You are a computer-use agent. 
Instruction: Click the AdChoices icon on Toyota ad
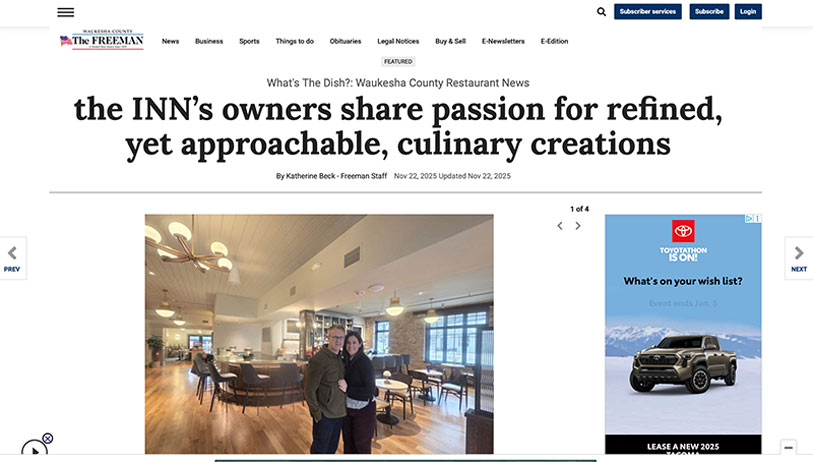point(749,219)
